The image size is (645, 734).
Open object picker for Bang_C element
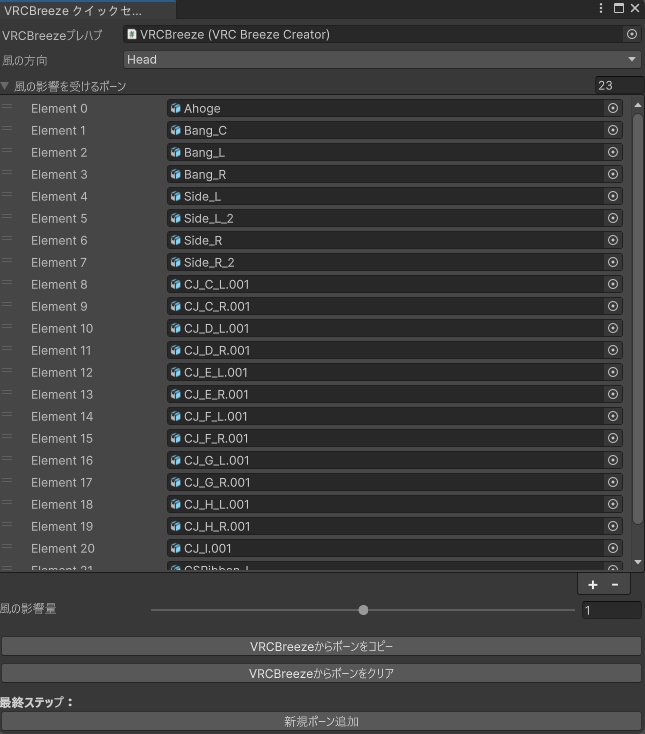[x=613, y=130]
